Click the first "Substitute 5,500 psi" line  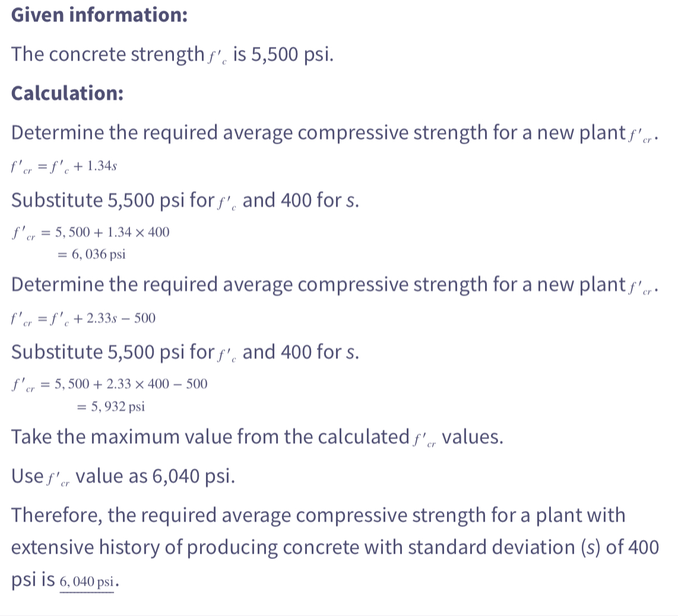185,200
